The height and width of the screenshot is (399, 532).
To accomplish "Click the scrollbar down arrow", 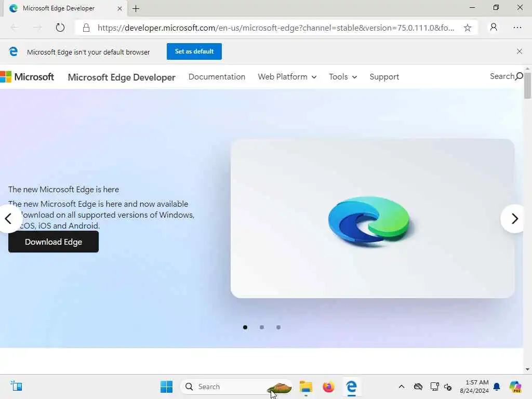I will pyautogui.click(x=527, y=369).
